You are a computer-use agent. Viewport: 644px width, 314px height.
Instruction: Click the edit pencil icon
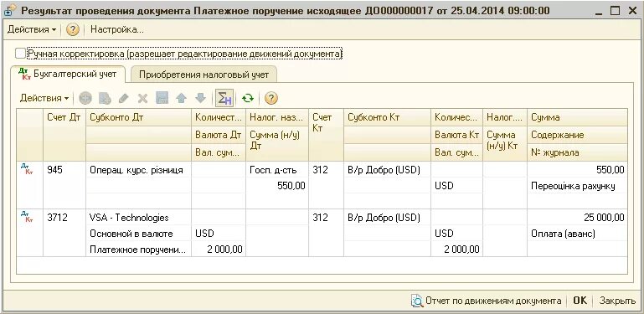[124, 98]
